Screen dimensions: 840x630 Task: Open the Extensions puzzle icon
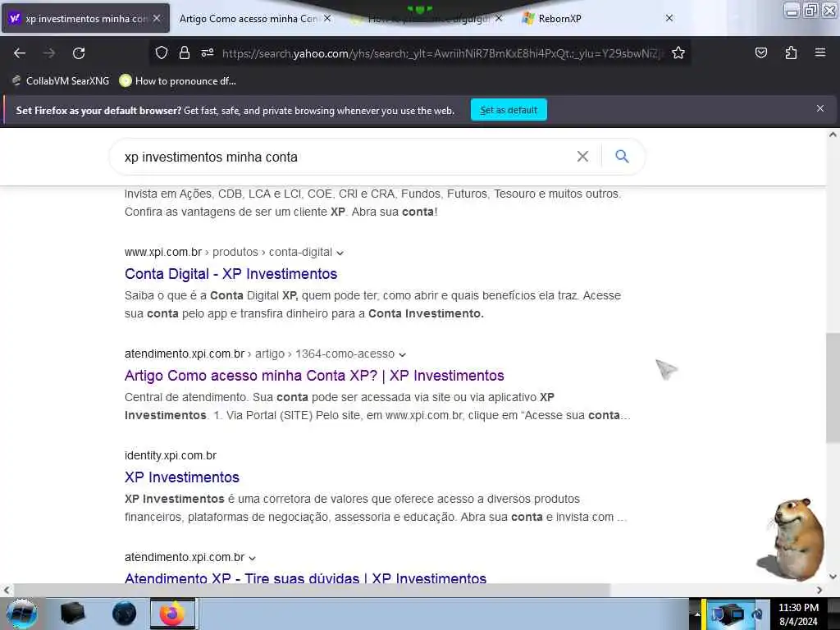[791, 52]
